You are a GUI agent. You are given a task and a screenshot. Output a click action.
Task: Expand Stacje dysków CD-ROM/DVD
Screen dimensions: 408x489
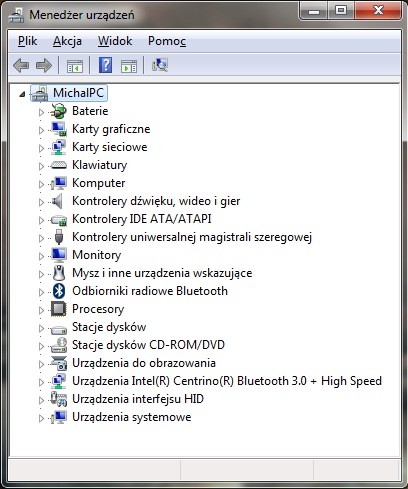click(x=41, y=346)
